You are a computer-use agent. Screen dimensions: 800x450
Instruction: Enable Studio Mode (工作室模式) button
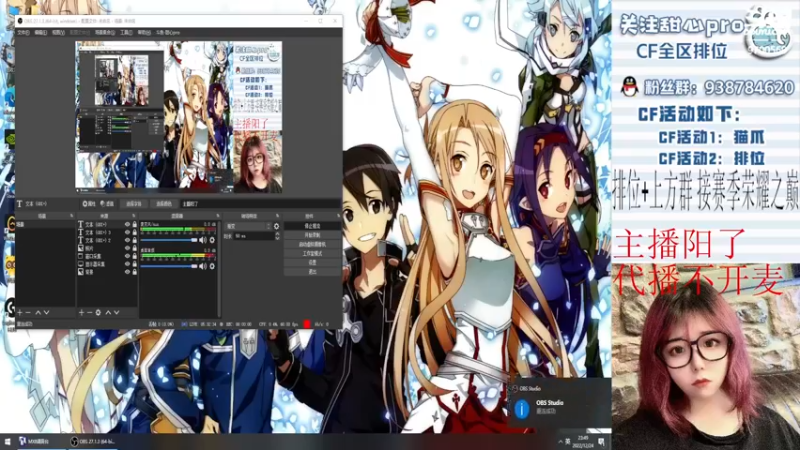[312, 254]
